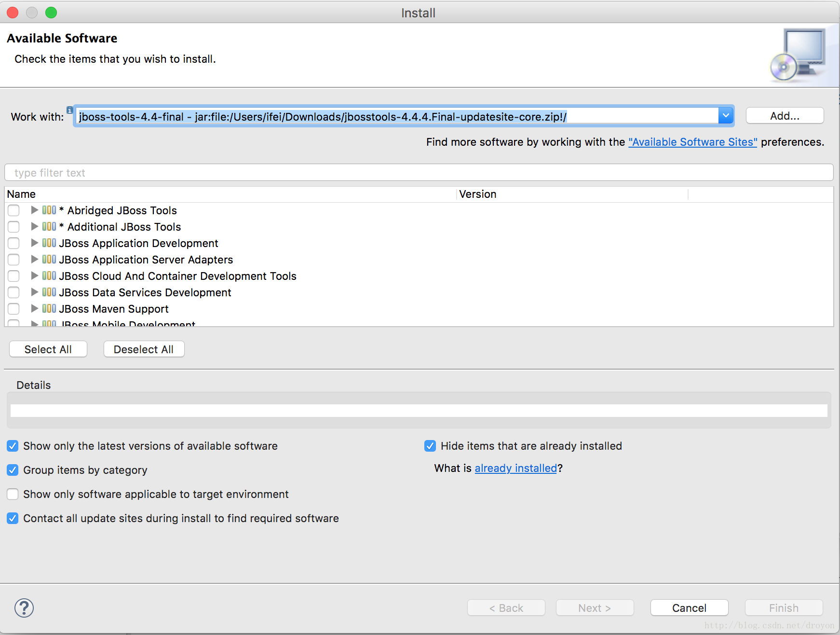Image resolution: width=840 pixels, height=635 pixels.
Task: Open help with the question mark icon
Action: coord(24,608)
